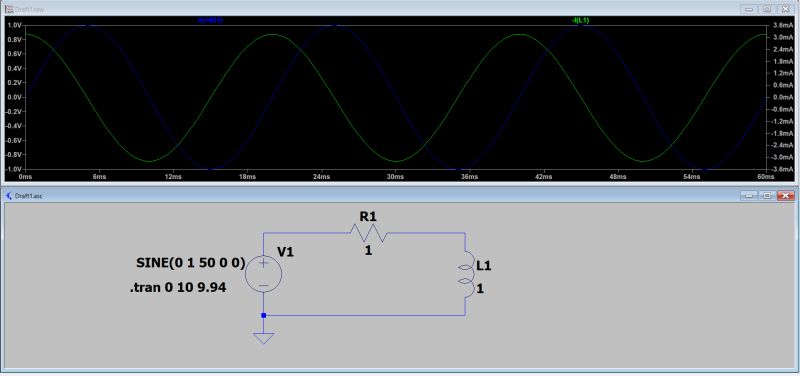Close the Draft1.asc schematic window
800x376 pixels.
pos(786,195)
